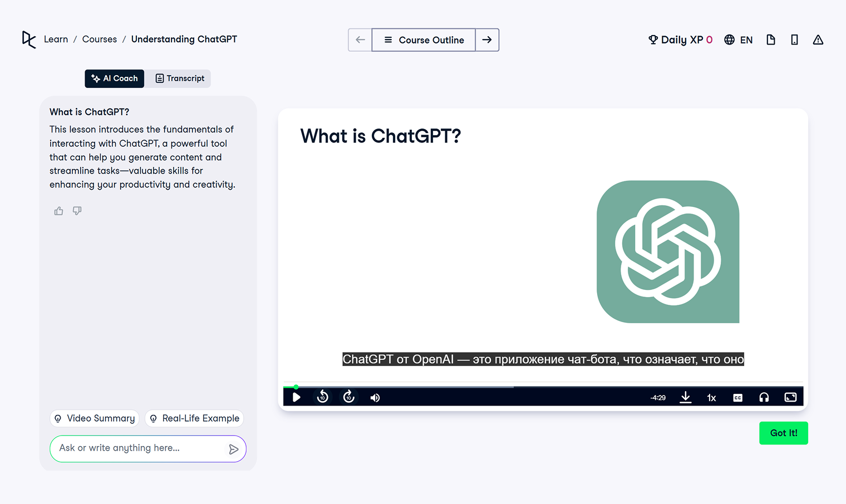Open the Course Outline menu
The image size is (846, 504).
(424, 40)
